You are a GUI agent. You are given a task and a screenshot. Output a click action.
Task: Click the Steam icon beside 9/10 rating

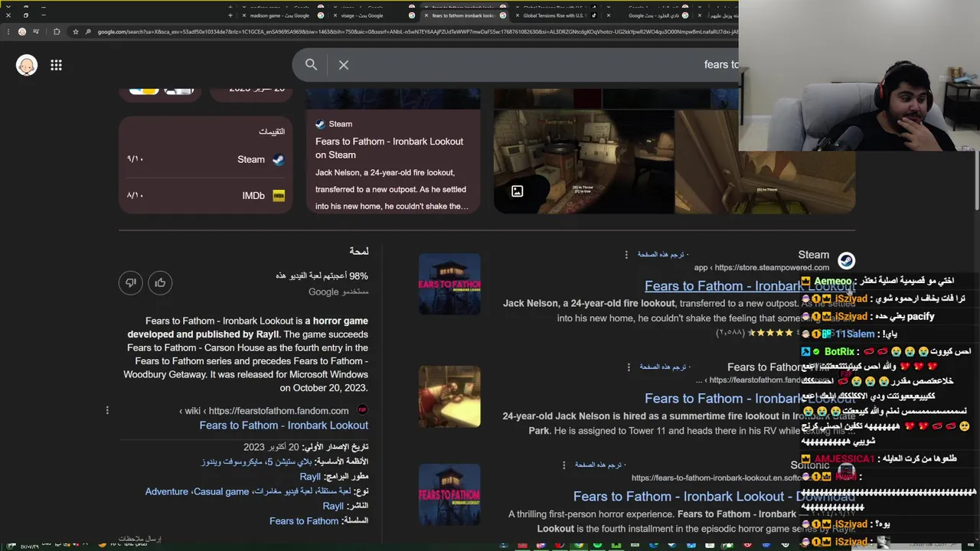(278, 159)
